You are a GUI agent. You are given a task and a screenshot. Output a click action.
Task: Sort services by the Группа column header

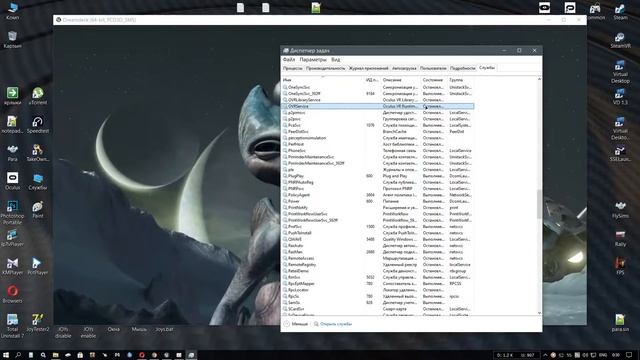[460, 80]
